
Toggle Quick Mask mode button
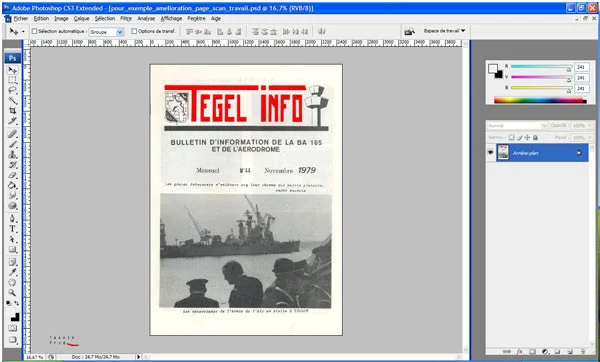click(13, 328)
